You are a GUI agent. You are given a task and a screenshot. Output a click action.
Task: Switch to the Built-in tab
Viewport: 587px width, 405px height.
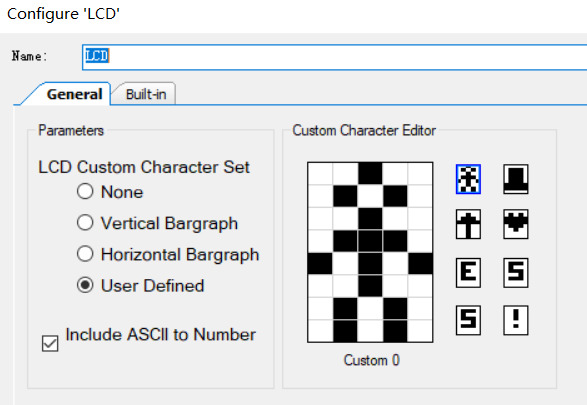[146, 94]
